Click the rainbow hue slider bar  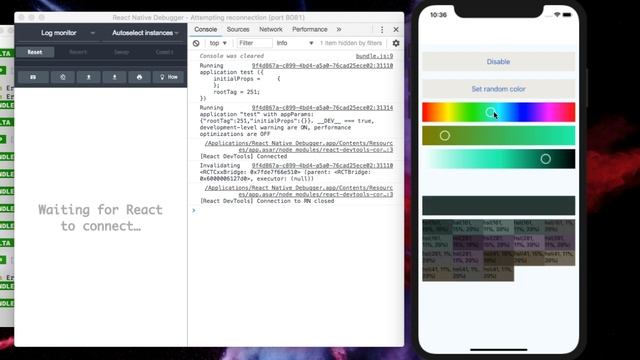click(x=498, y=112)
